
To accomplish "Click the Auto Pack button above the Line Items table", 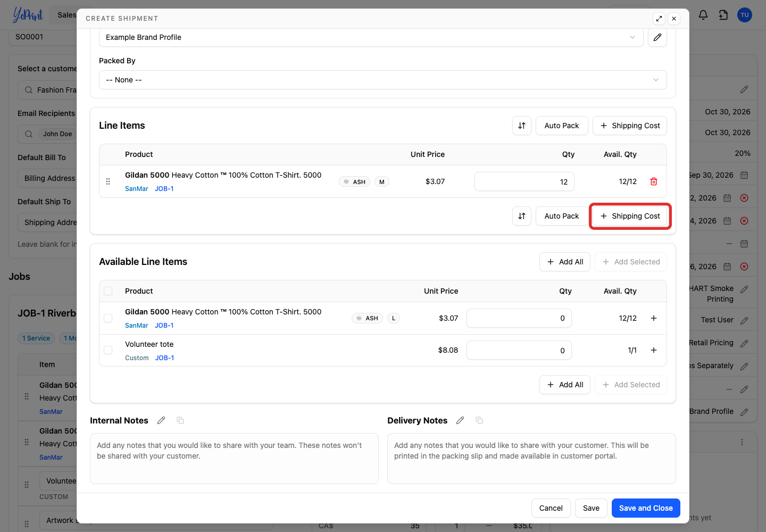I will [x=562, y=126].
